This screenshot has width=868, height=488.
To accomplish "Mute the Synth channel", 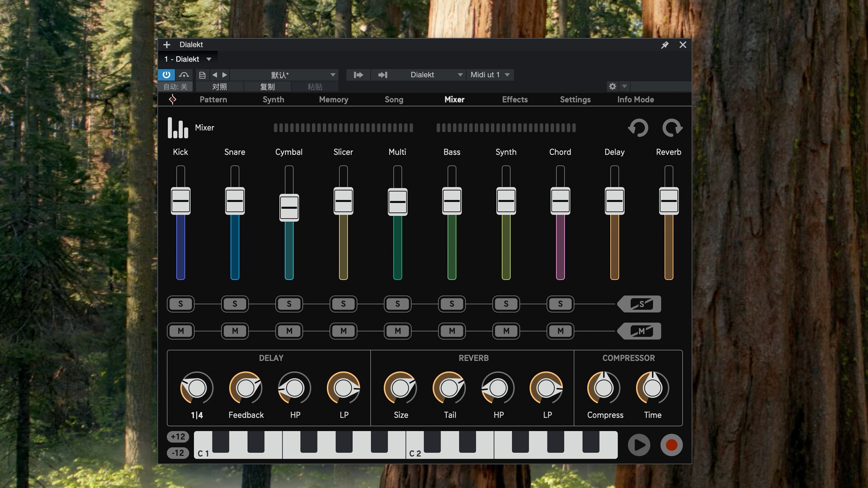I will click(506, 331).
